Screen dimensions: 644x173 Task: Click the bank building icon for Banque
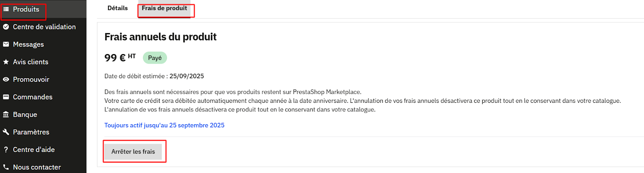point(6,115)
